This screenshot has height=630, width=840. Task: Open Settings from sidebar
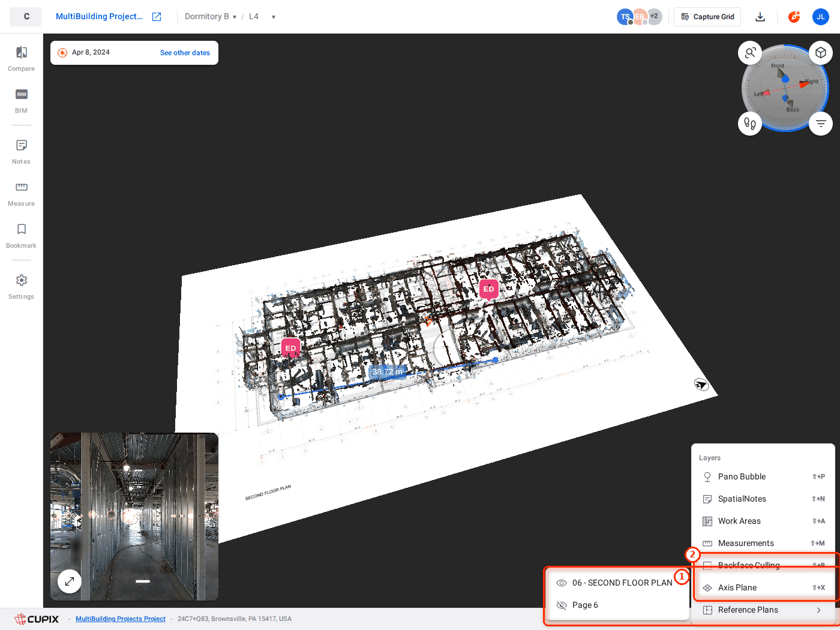tap(22, 287)
